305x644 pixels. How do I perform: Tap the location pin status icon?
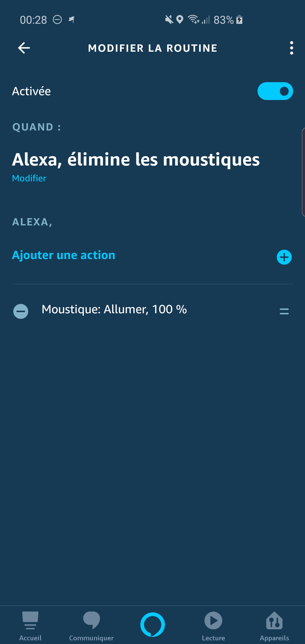(180, 20)
